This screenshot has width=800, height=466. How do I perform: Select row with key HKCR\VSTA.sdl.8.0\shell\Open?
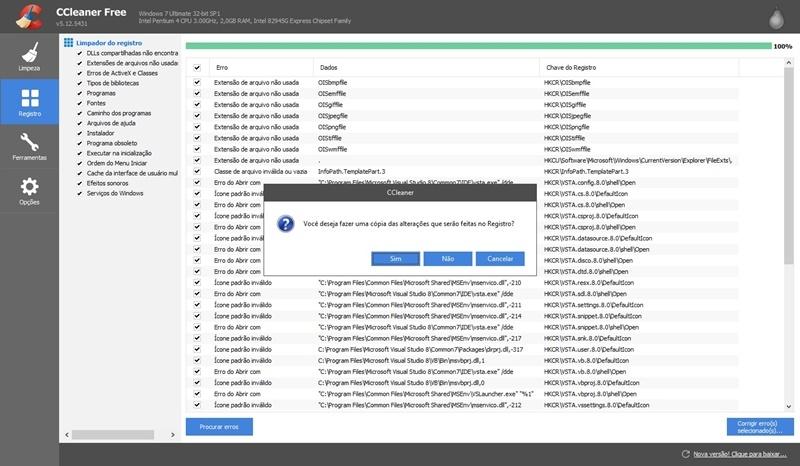[462, 294]
